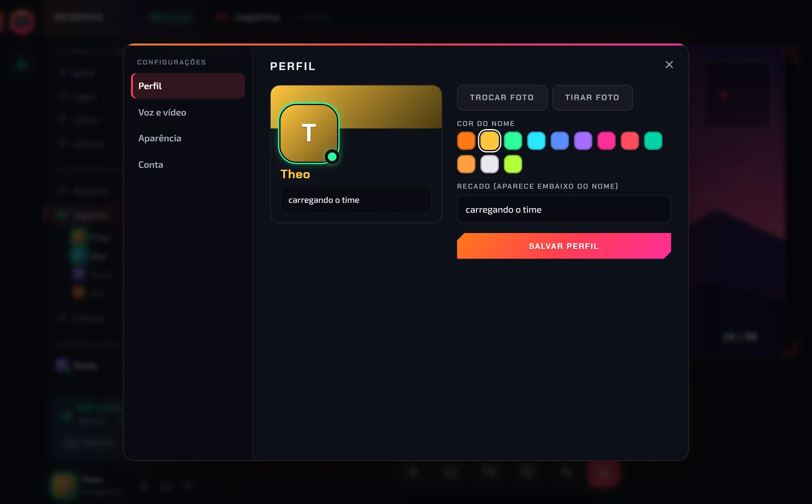This screenshot has width=812, height=504.
Task: Select the yellow name color swatch
Action: tap(490, 141)
